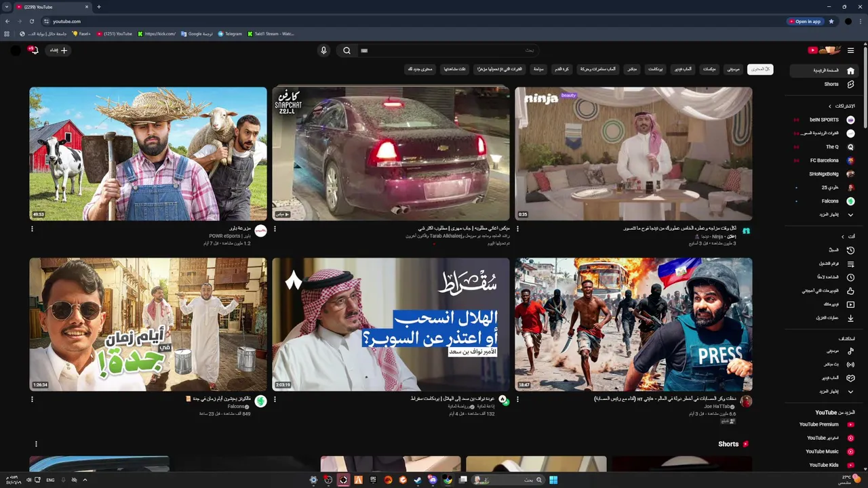The height and width of the screenshot is (488, 868).
Task: Open the History clock icon
Action: [850, 250]
